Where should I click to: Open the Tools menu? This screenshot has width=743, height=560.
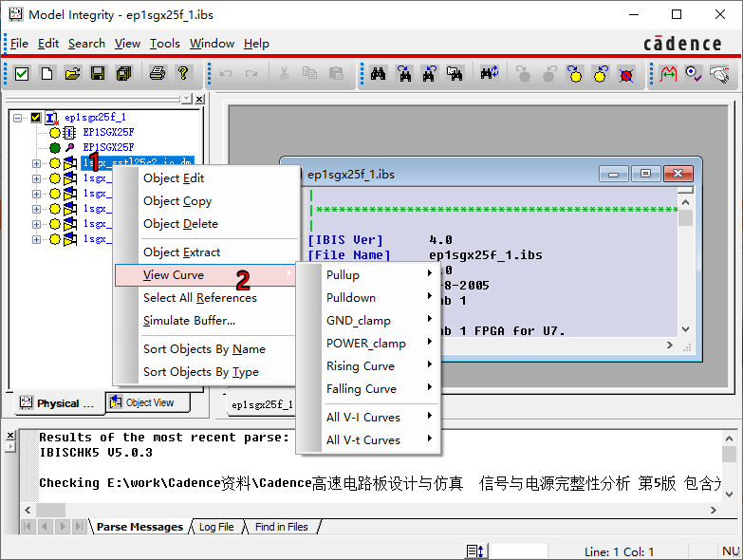pos(165,44)
